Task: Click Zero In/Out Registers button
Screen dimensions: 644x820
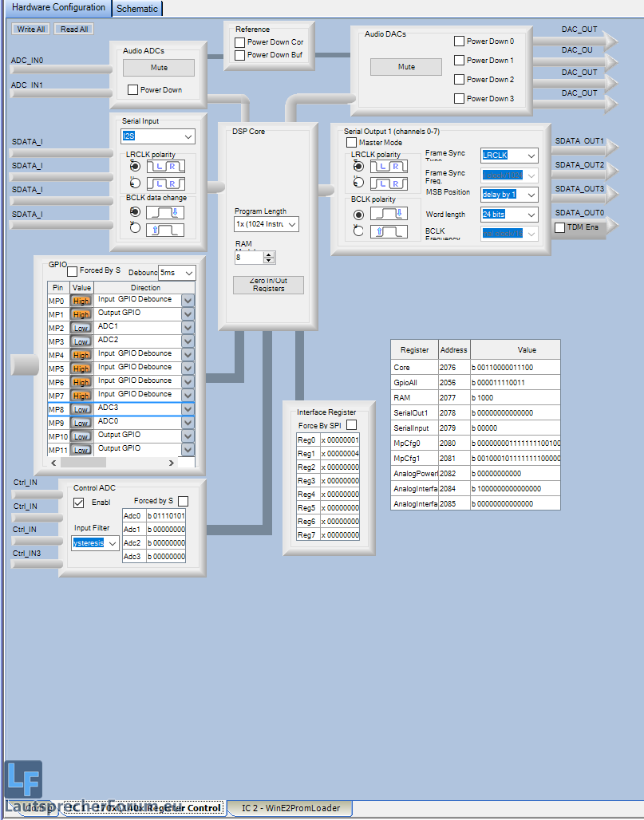Action: click(x=268, y=285)
